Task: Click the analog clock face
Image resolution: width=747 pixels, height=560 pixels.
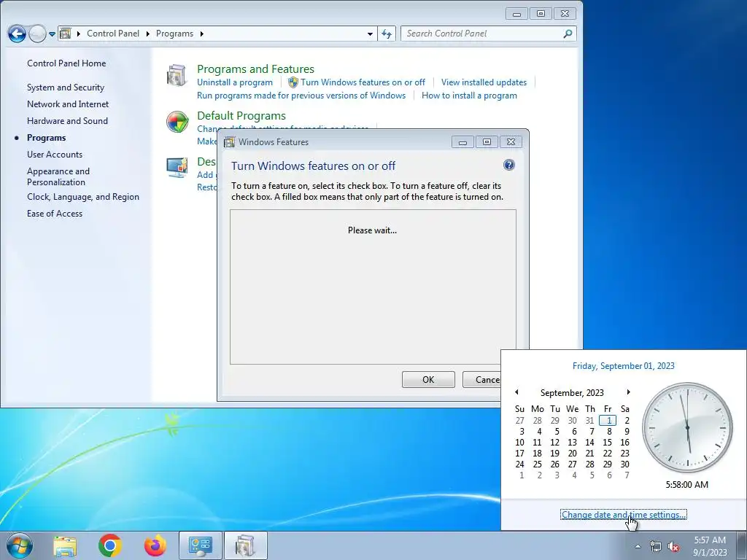Action: pos(687,427)
